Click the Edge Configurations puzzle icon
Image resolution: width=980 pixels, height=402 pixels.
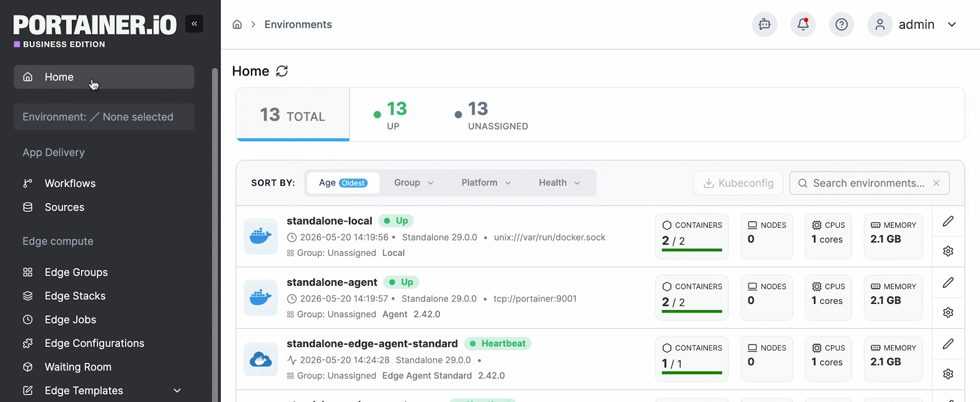(x=28, y=343)
